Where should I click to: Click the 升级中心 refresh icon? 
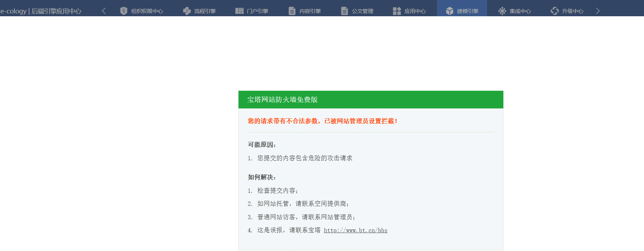555,11
